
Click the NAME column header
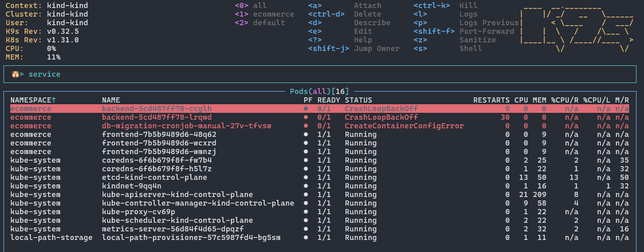[111, 100]
